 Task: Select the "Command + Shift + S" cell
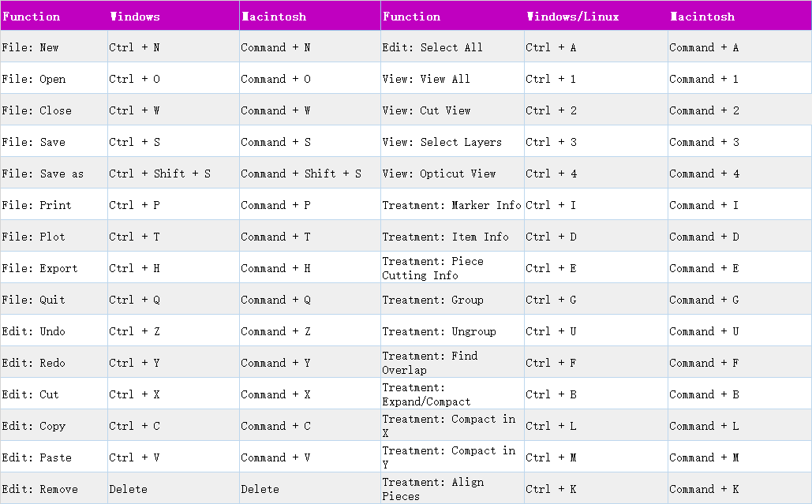click(x=301, y=174)
